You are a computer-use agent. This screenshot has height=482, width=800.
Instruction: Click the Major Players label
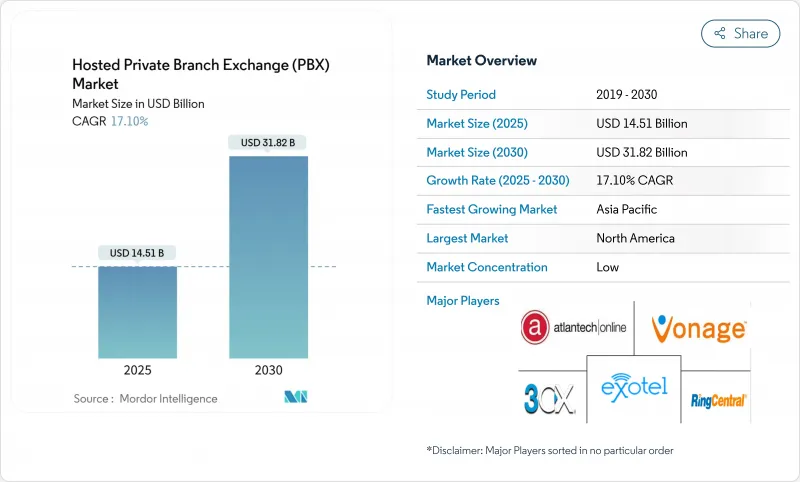point(463,300)
